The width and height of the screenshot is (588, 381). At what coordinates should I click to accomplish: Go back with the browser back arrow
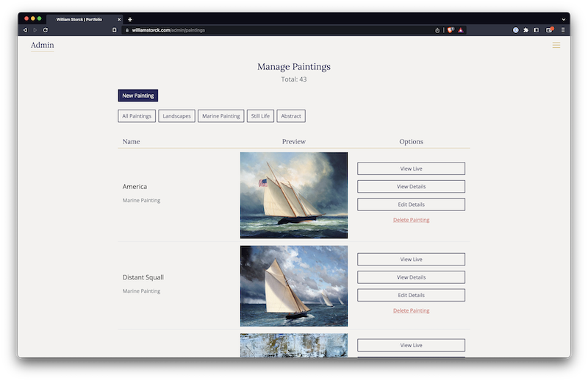coord(25,30)
